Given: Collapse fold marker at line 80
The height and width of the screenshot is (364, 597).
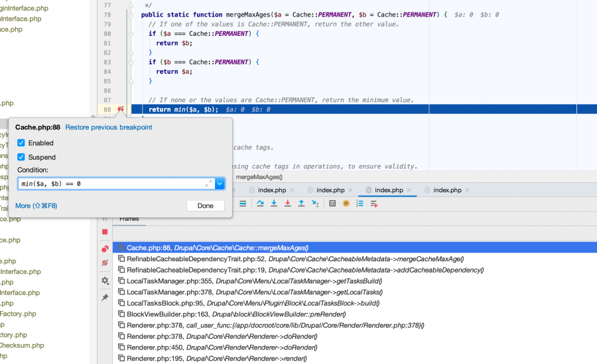Looking at the screenshot, I should pyautogui.click(x=131, y=34).
